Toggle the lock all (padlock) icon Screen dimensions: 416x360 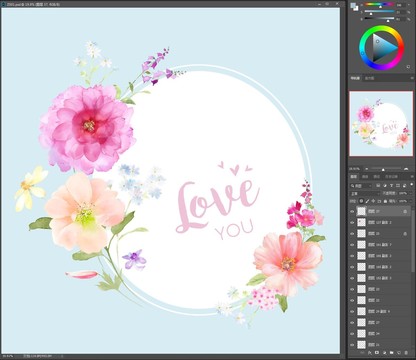(385, 201)
